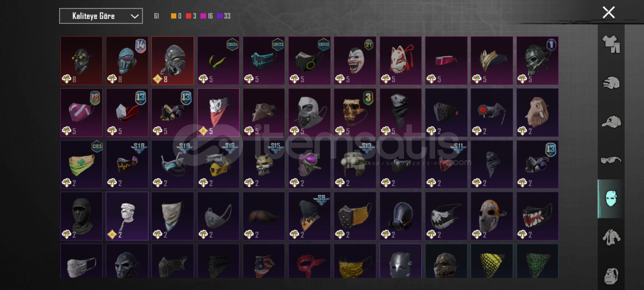
Task: Choose the golden skull mask item
Action: 355,113
